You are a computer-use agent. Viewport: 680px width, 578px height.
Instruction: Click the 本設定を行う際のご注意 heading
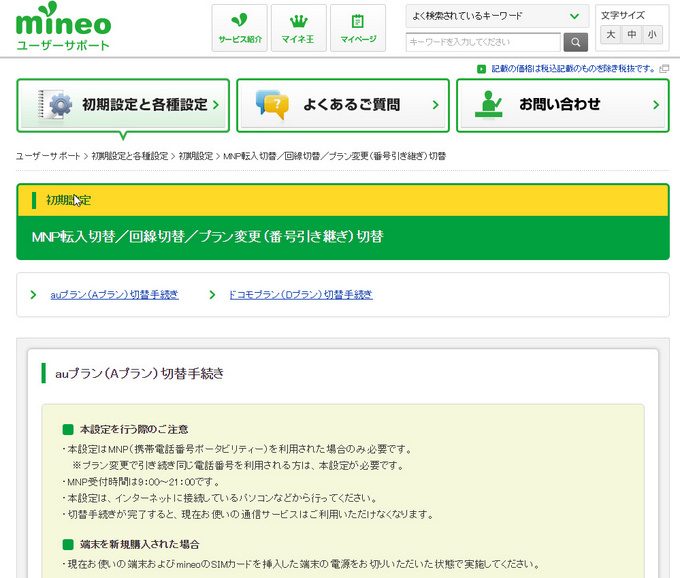(x=134, y=430)
